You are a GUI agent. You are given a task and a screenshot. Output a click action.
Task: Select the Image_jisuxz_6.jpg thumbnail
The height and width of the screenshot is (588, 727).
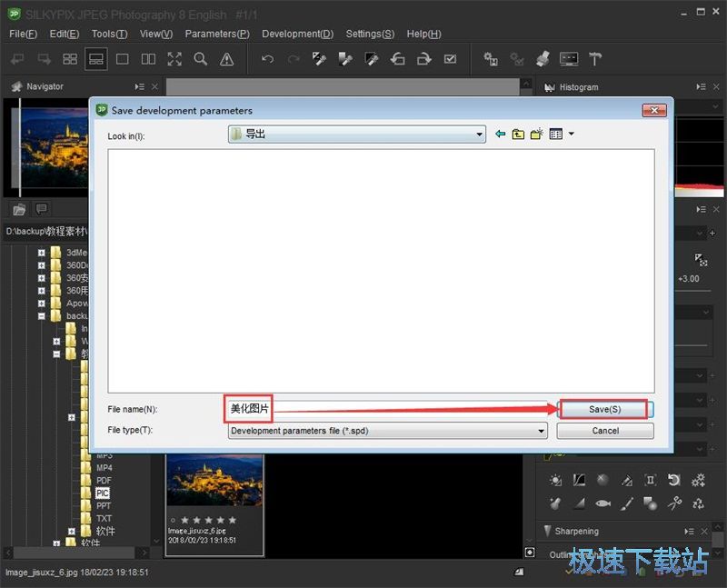click(x=214, y=504)
